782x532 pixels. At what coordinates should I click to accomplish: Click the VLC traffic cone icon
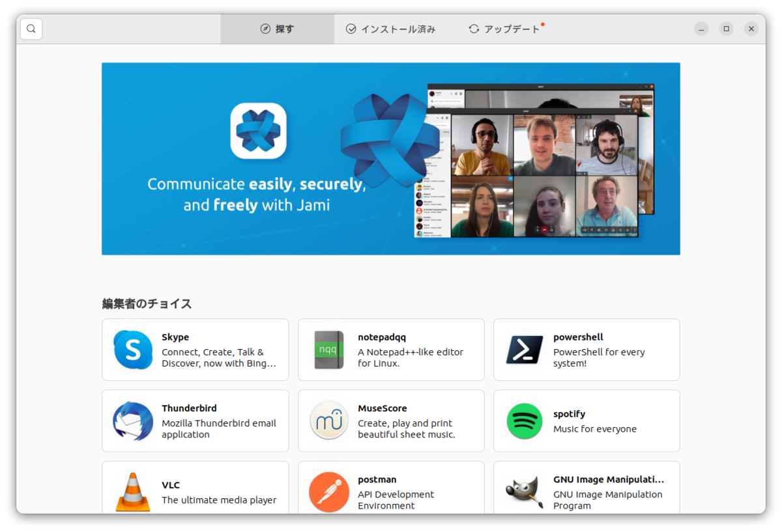(x=133, y=492)
